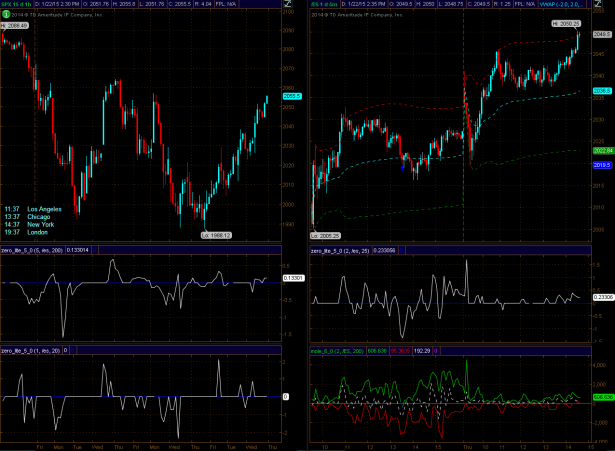Screen dimensions: 615x451
Task: Click the SPX close value C: 2055.5
Action: click(x=180, y=4)
